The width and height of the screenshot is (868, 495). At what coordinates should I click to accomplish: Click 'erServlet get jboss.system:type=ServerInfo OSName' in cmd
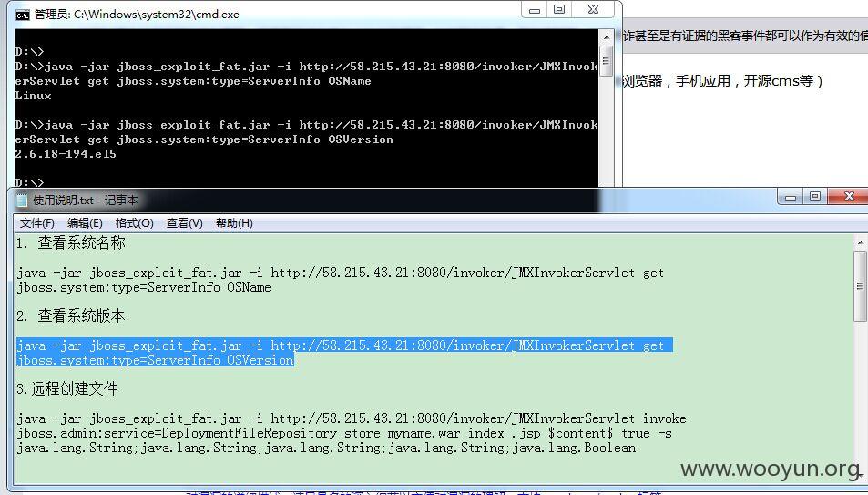pyautogui.click(x=193, y=81)
